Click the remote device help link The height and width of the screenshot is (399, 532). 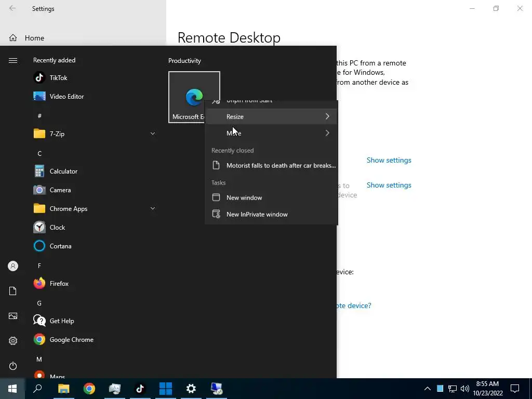click(354, 305)
